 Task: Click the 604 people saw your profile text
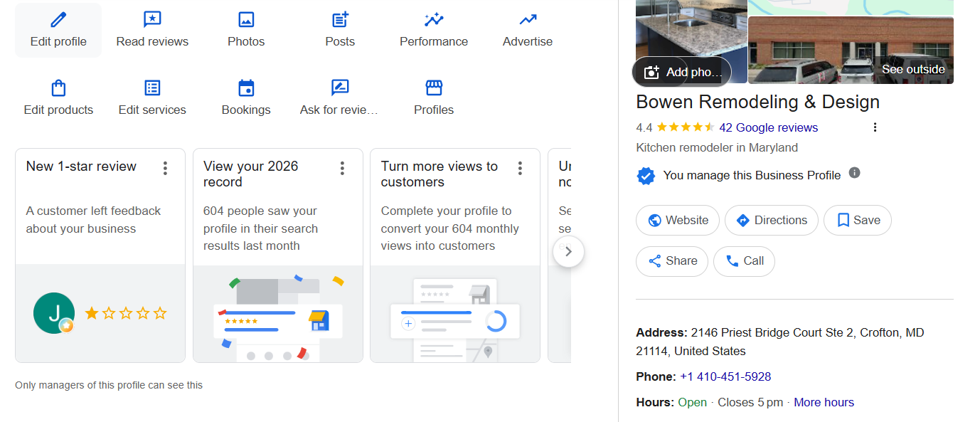260,228
